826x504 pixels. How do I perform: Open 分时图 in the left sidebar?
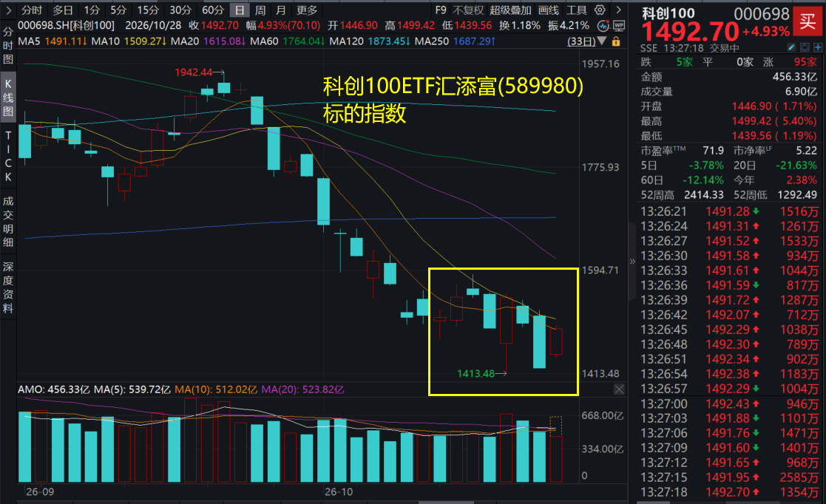point(8,45)
